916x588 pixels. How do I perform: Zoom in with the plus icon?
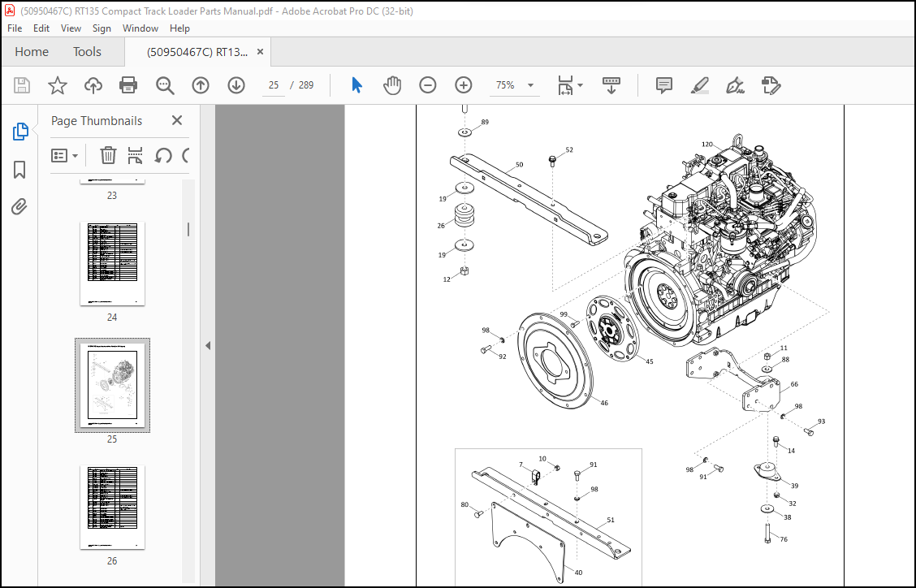coord(463,85)
